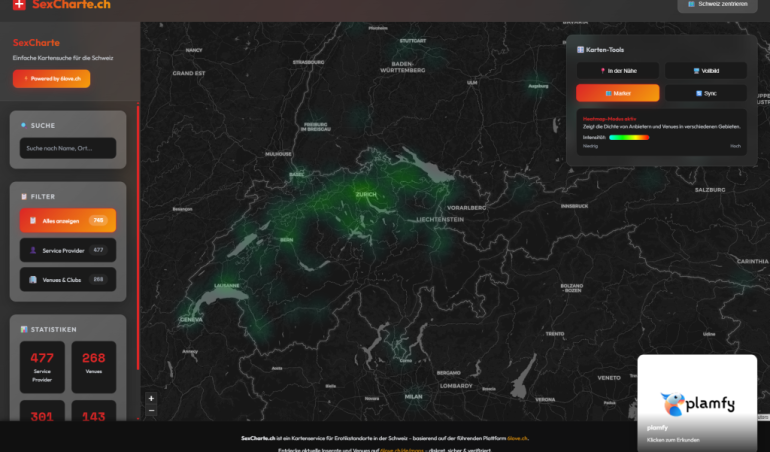
Task: Click the Karten-Tools panel header icon
Action: [580, 49]
